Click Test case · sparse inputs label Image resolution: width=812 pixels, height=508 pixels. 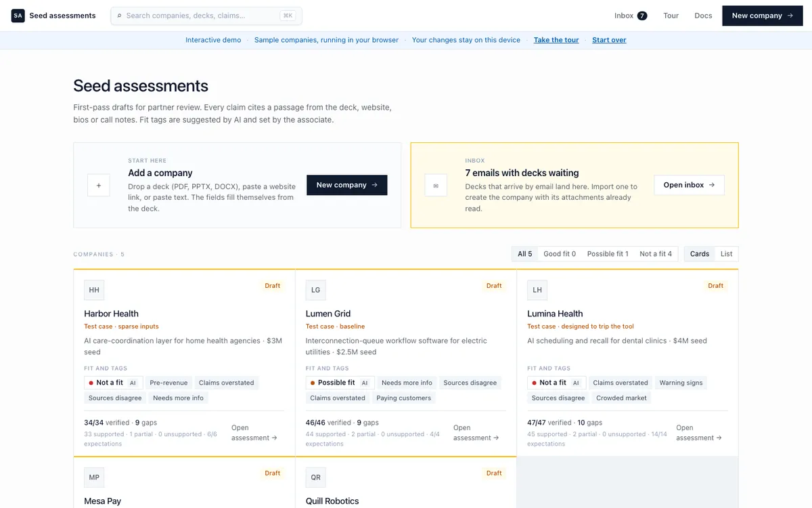[121, 326]
